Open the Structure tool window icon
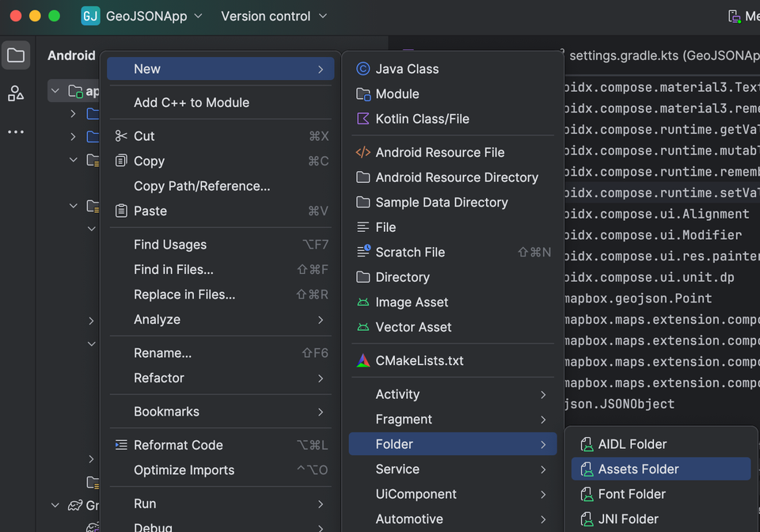 click(x=16, y=94)
